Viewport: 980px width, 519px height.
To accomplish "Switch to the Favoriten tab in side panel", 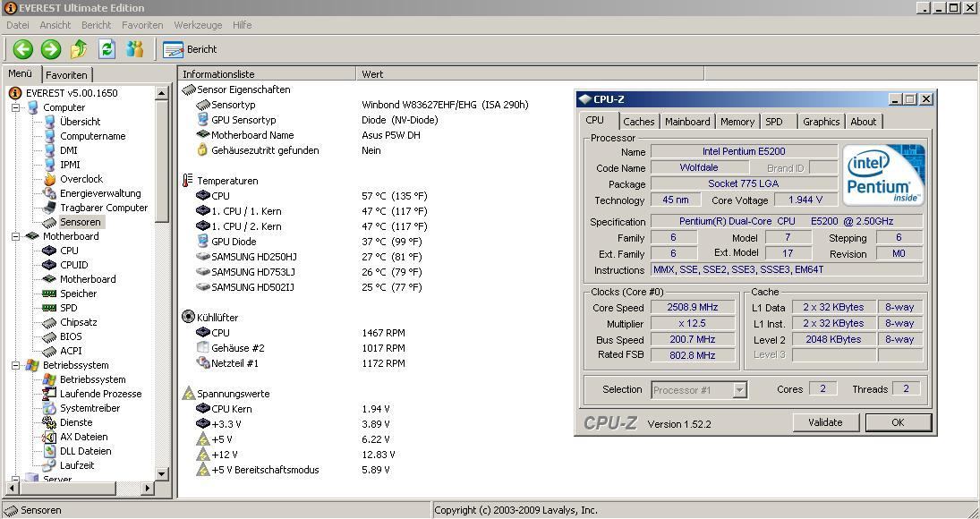I will pos(67,74).
